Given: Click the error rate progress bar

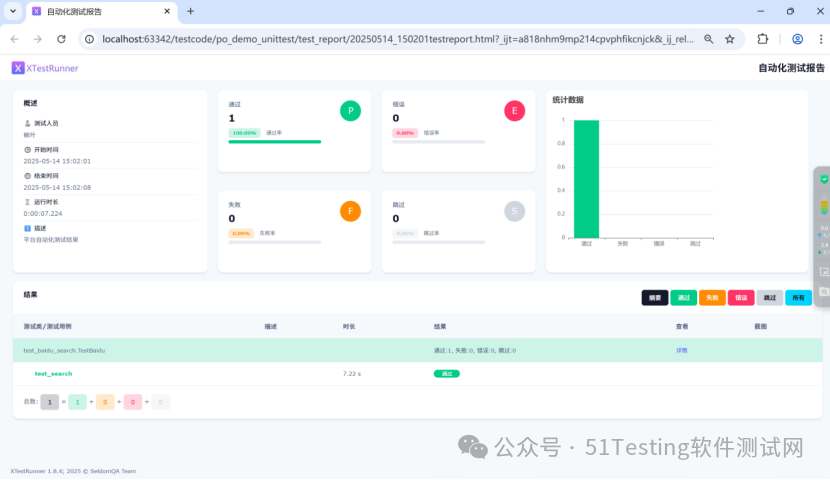Looking at the screenshot, I should click(x=439, y=142).
